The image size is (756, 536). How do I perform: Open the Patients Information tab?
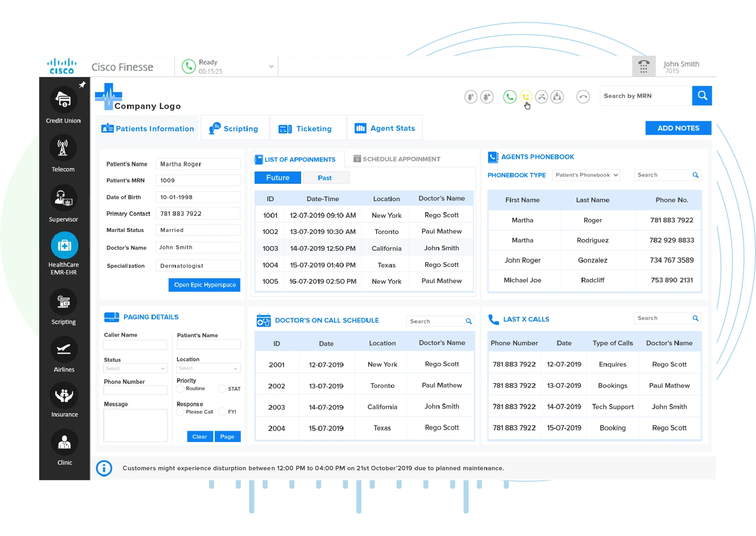147,128
